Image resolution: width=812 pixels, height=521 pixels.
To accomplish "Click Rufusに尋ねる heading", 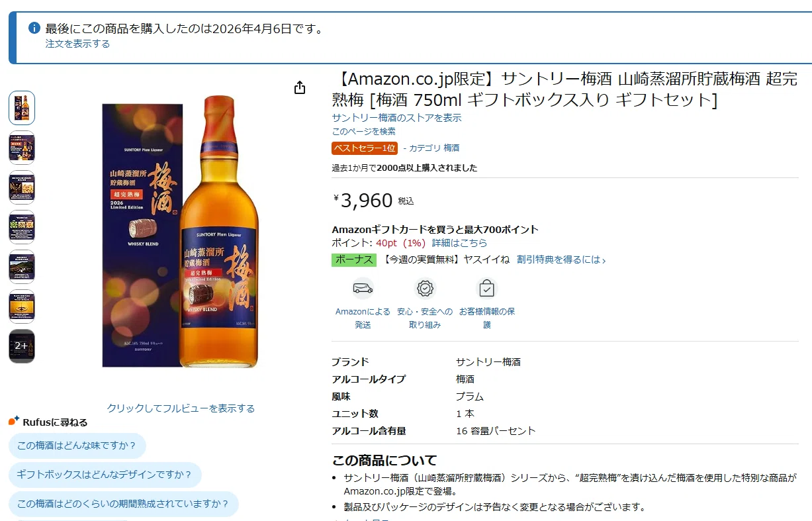I will pos(55,422).
